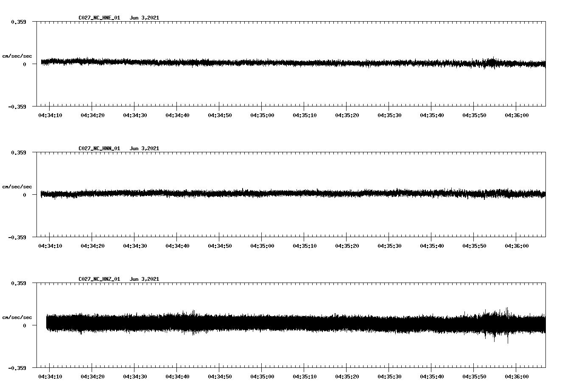Select the 0.359 upper limit on HNZ plot
This screenshot has width=576, height=392.
click(18, 283)
